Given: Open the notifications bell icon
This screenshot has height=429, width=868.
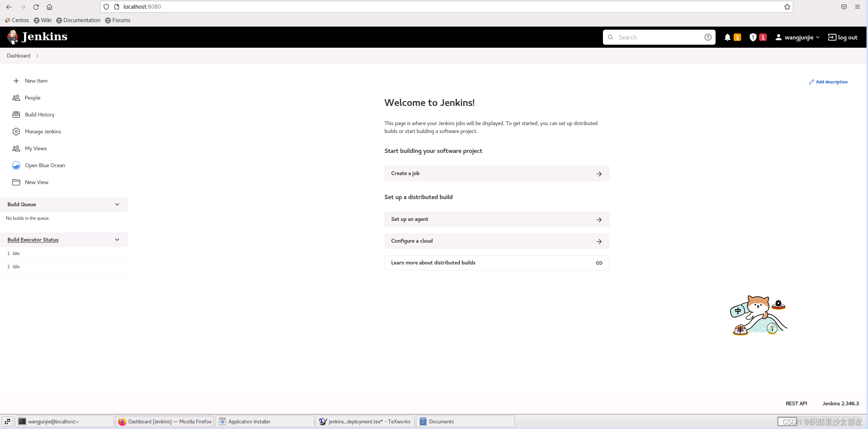Looking at the screenshot, I should 727,37.
